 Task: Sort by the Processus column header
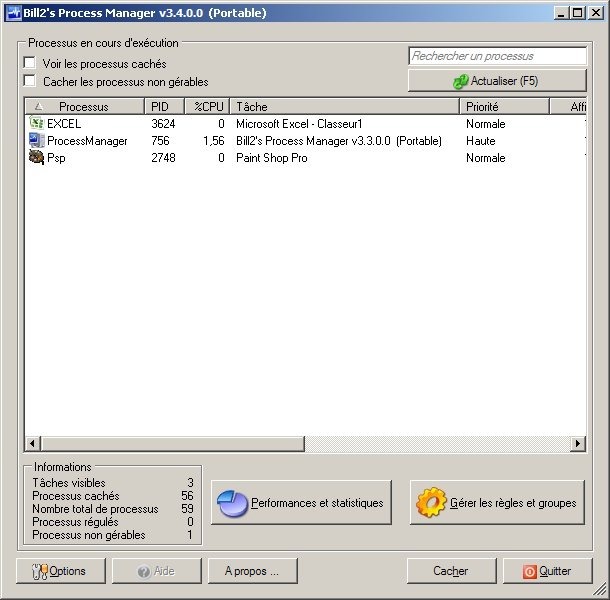pos(85,106)
